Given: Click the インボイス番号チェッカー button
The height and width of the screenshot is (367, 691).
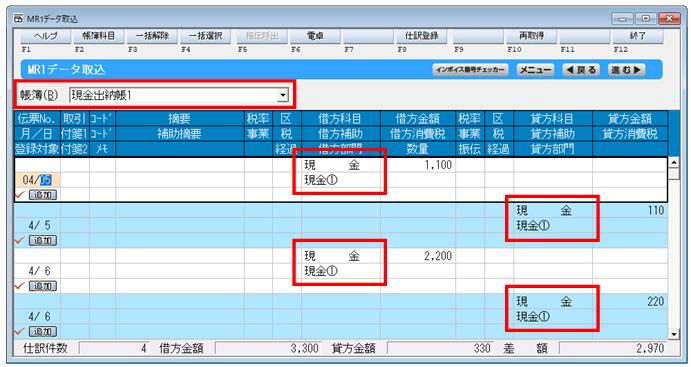Looking at the screenshot, I should [x=470, y=70].
